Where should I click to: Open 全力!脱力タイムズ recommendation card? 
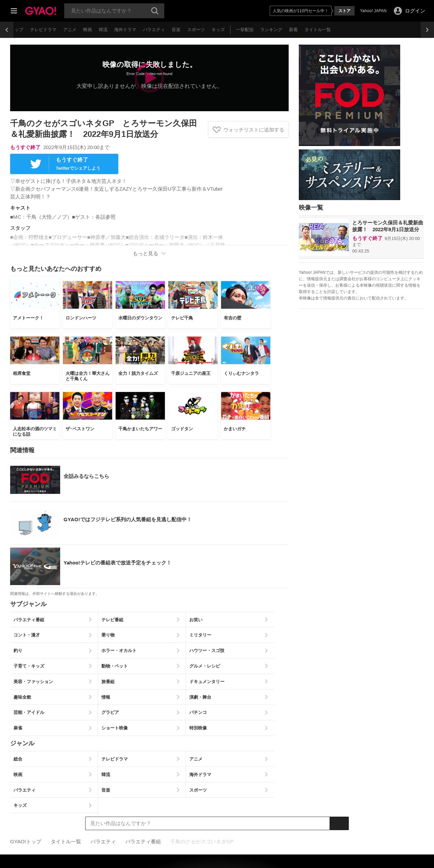140,358
